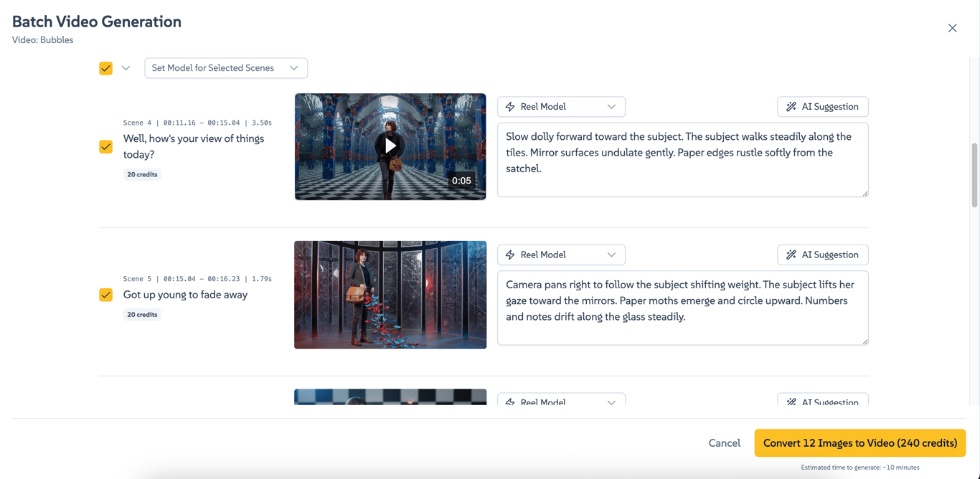Image resolution: width=980 pixels, height=479 pixels.
Task: Click the dialog's vertical scrollbar thumb
Action: tap(974, 175)
